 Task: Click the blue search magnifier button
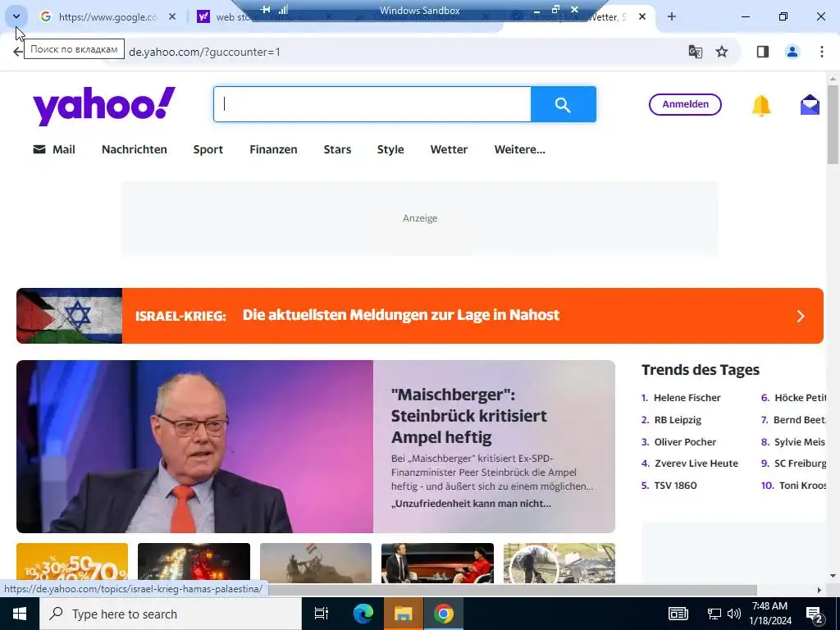click(x=563, y=104)
